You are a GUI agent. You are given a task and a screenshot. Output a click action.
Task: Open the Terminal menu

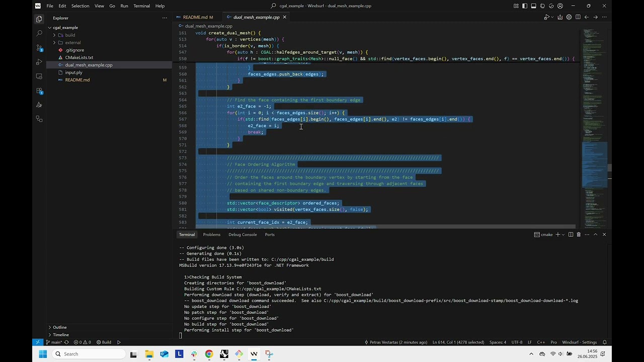tap(141, 6)
